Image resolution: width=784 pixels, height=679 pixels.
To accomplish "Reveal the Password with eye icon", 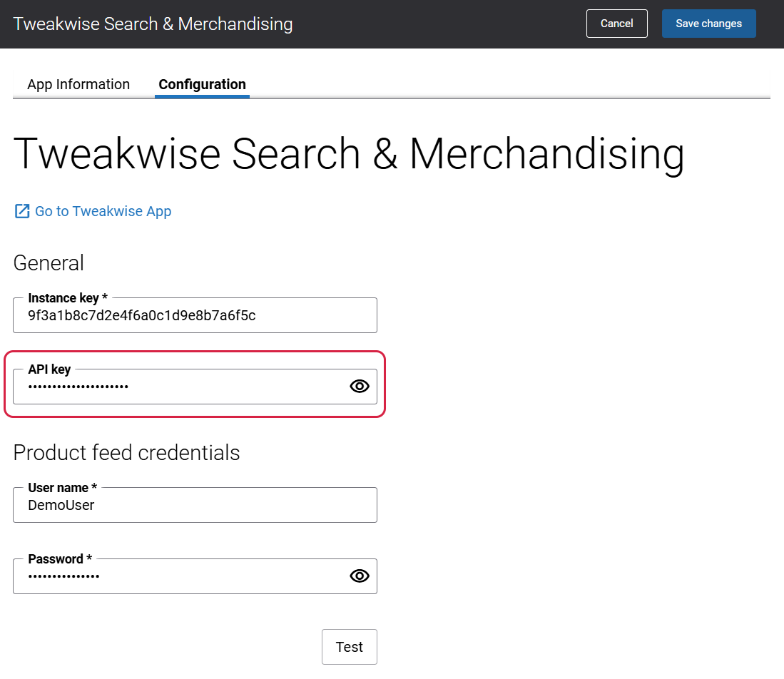I will [360, 576].
